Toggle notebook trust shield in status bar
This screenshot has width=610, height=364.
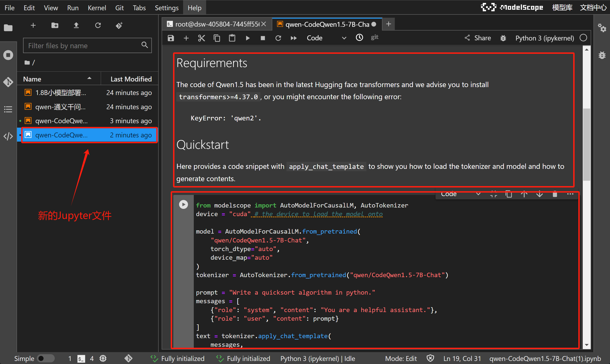point(430,358)
